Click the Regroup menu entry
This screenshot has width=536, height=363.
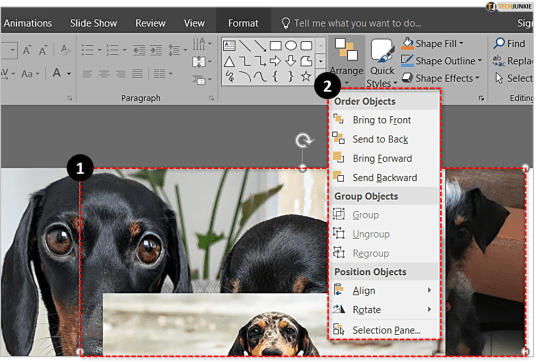384,253
